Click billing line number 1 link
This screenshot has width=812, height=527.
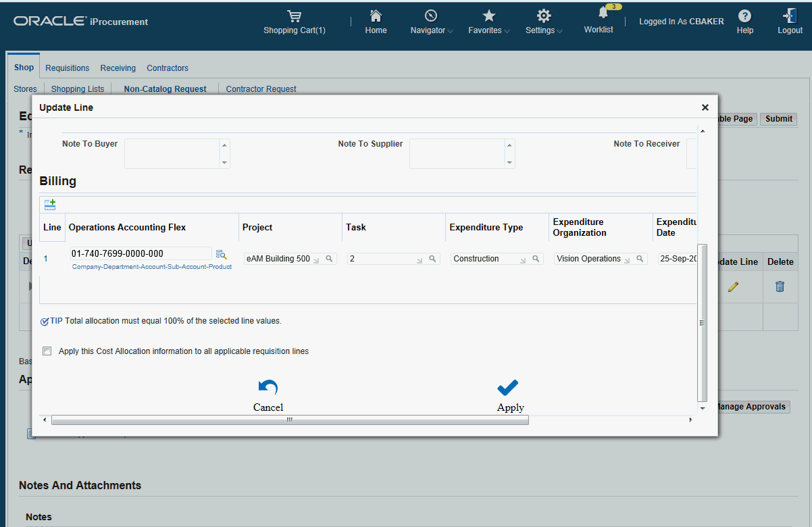tap(46, 259)
